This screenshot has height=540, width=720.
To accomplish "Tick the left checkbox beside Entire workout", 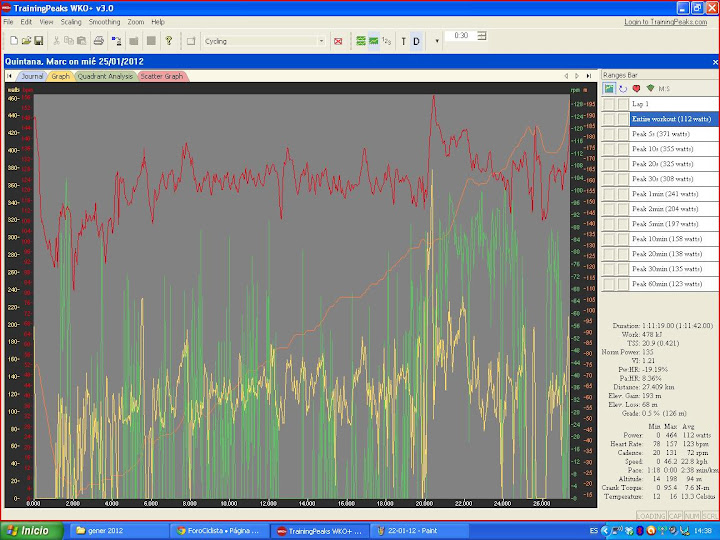I will pos(608,119).
